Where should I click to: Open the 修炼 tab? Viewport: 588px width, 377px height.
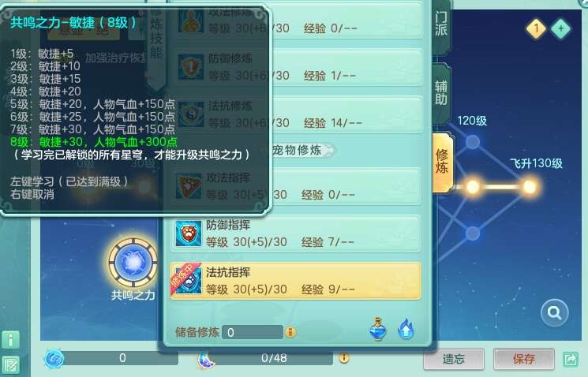443,162
